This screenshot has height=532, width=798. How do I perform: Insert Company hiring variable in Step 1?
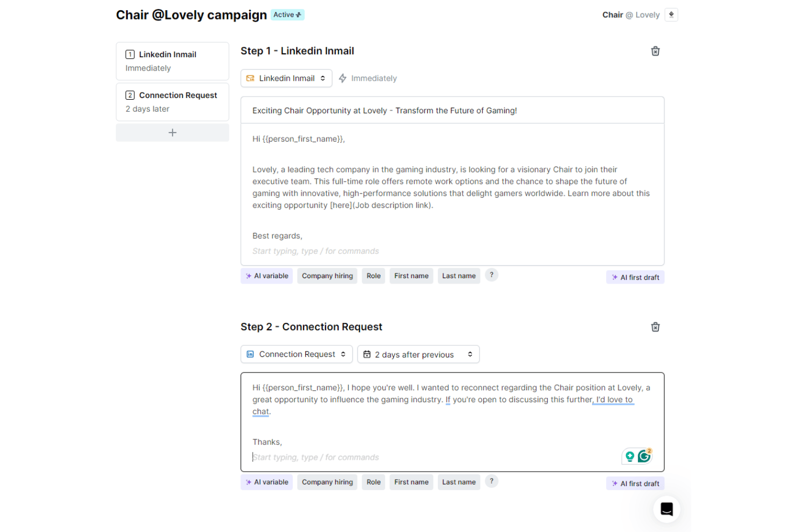tap(327, 276)
